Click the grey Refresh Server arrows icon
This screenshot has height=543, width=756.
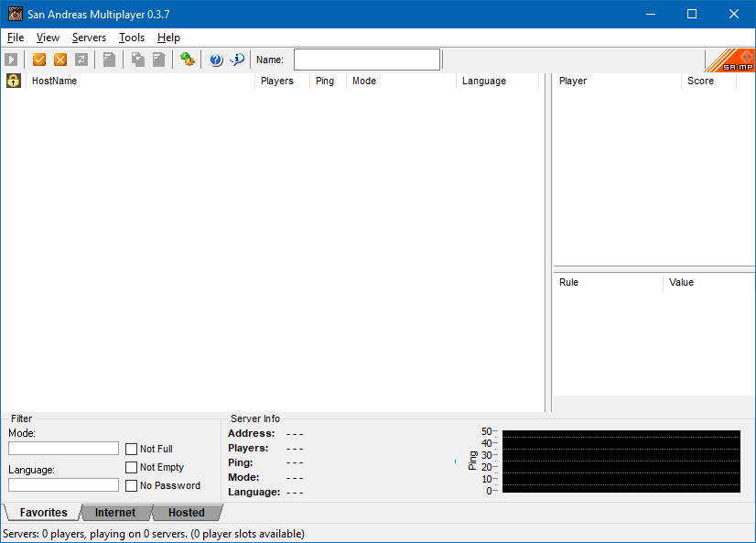pyautogui.click(x=81, y=60)
